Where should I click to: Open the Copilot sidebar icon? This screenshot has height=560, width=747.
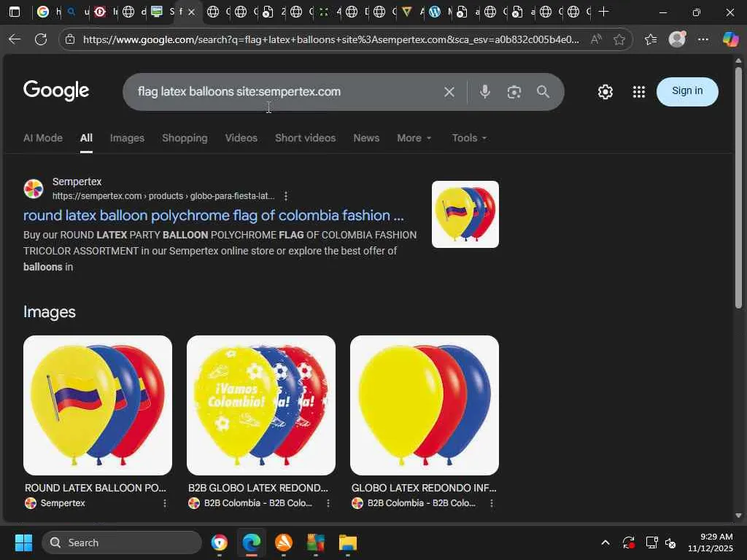tap(730, 39)
